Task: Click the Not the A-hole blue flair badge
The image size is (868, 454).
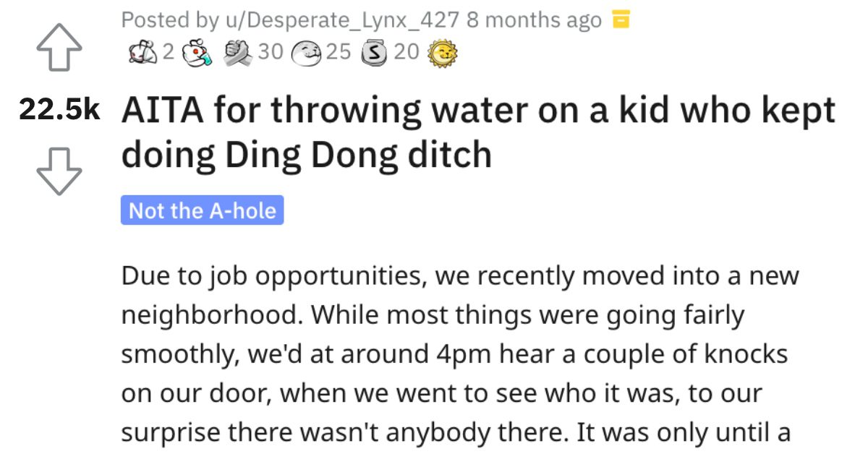Action: [203, 210]
